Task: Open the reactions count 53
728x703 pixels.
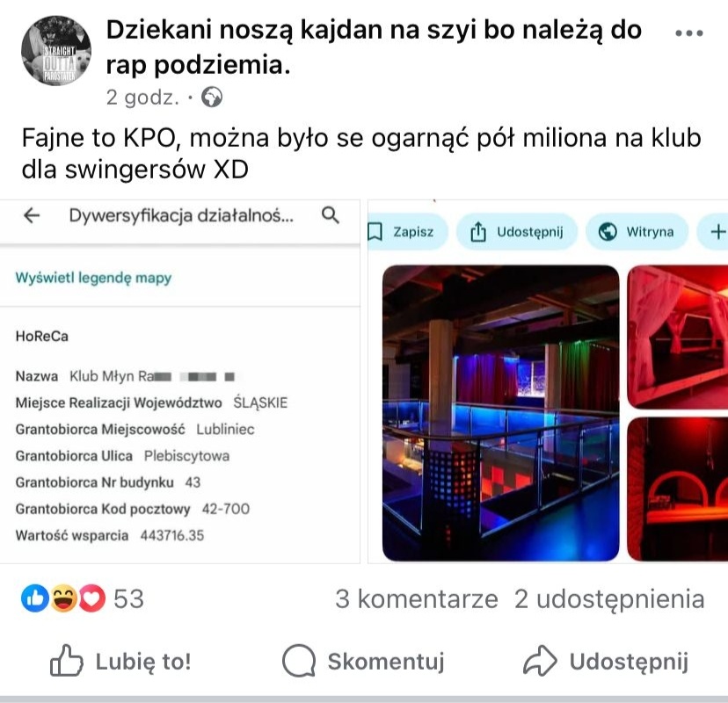Action: click(128, 598)
